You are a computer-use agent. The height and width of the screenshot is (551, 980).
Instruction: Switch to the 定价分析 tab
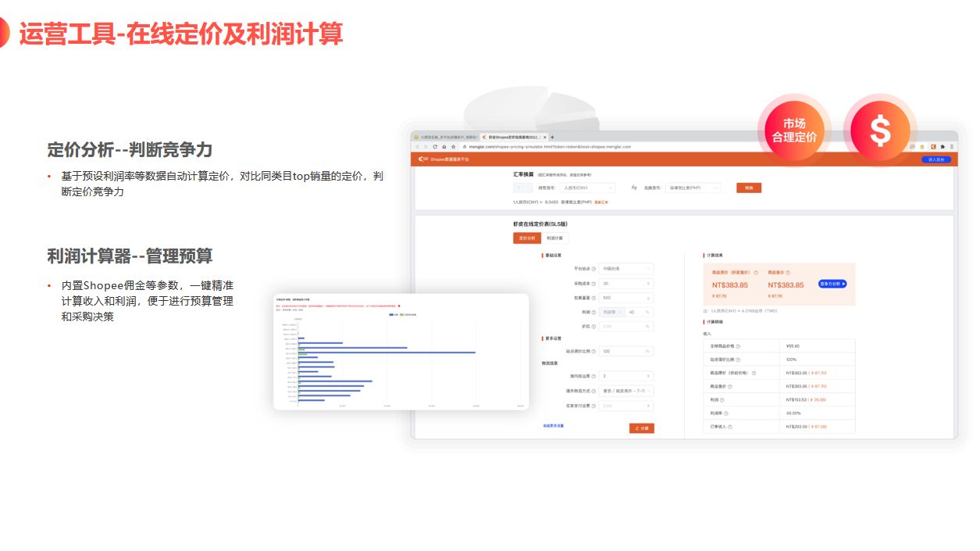527,238
